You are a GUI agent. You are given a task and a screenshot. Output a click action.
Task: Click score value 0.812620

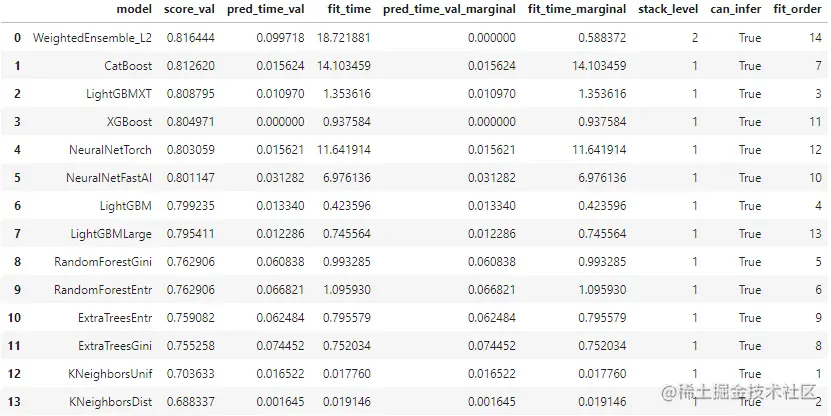point(191,66)
